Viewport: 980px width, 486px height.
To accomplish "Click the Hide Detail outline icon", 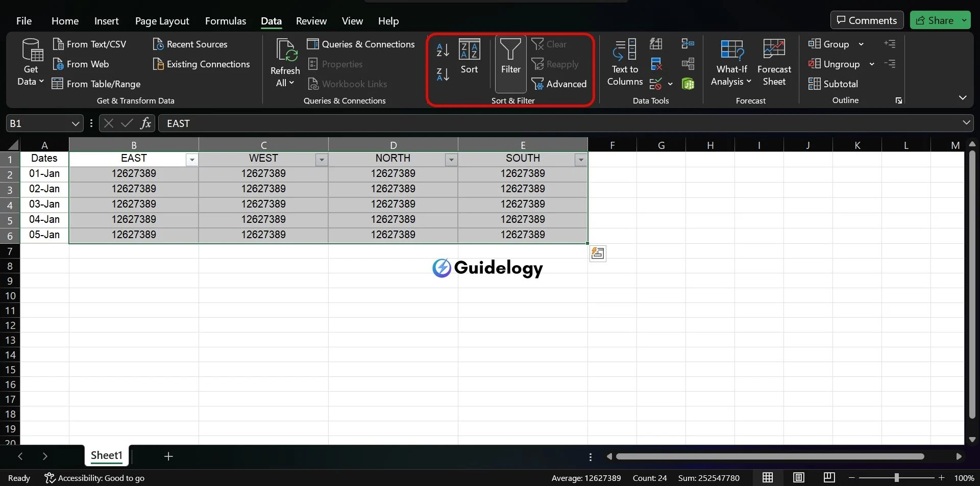I will click(890, 64).
